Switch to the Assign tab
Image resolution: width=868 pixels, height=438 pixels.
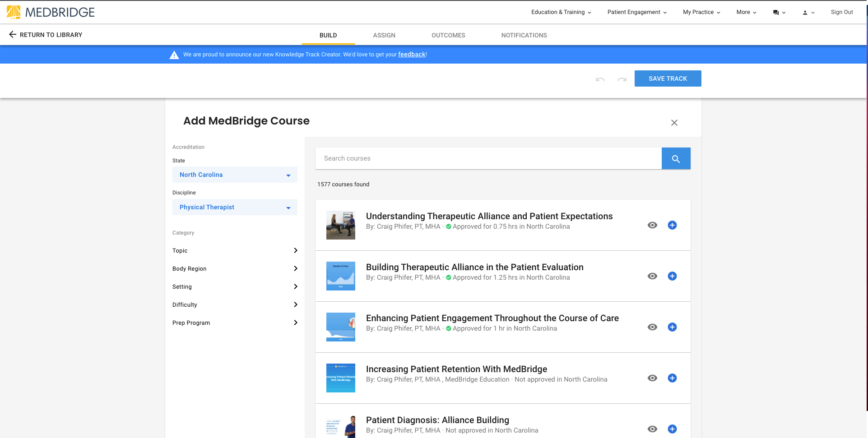click(x=384, y=35)
